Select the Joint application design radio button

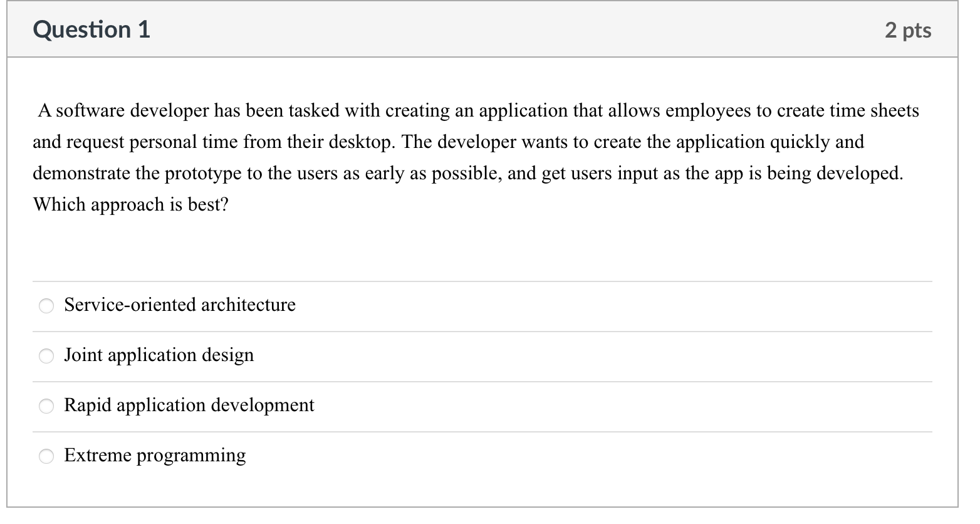(x=46, y=356)
